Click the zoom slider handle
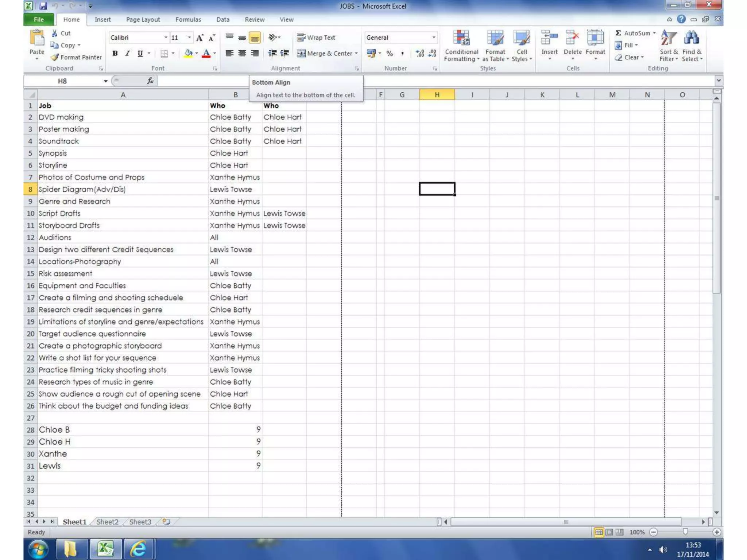The height and width of the screenshot is (560, 747). click(685, 532)
